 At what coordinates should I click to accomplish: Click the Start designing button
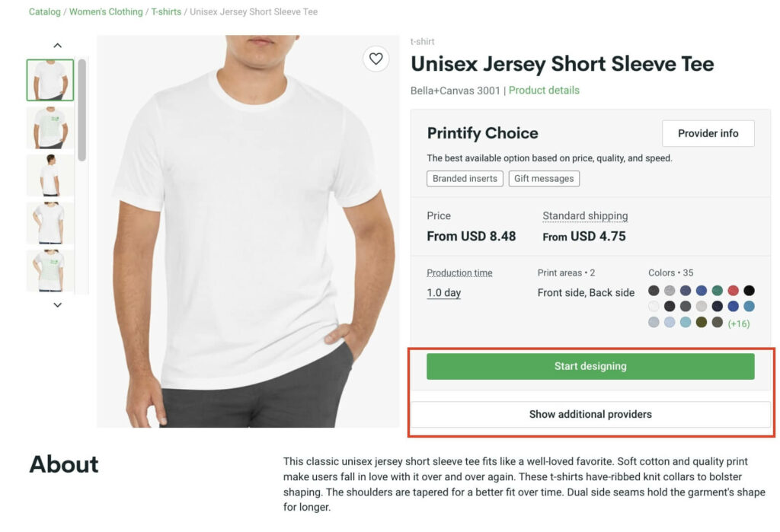[590, 366]
